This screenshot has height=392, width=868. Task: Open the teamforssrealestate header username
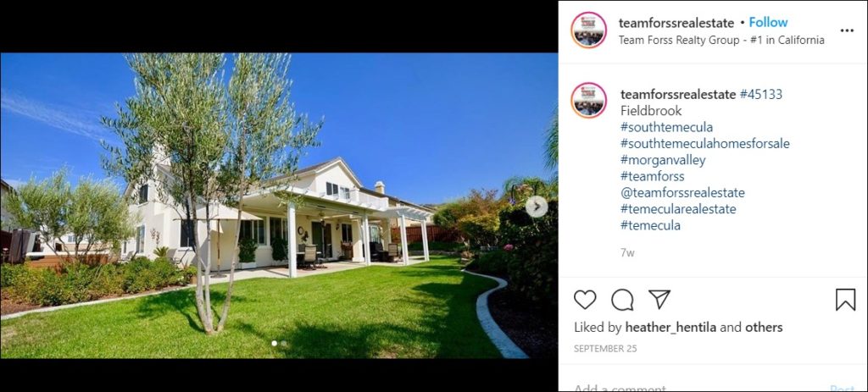click(676, 23)
